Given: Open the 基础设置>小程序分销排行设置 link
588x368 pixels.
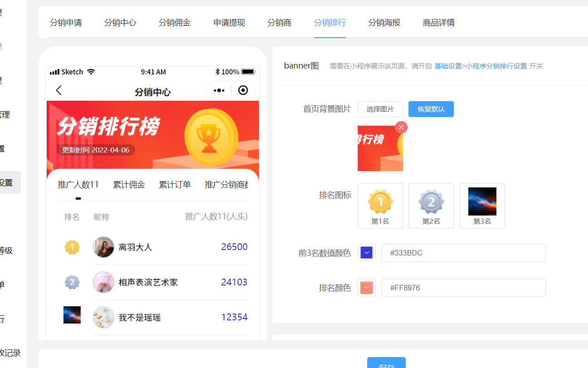Looking at the screenshot, I should tap(481, 66).
